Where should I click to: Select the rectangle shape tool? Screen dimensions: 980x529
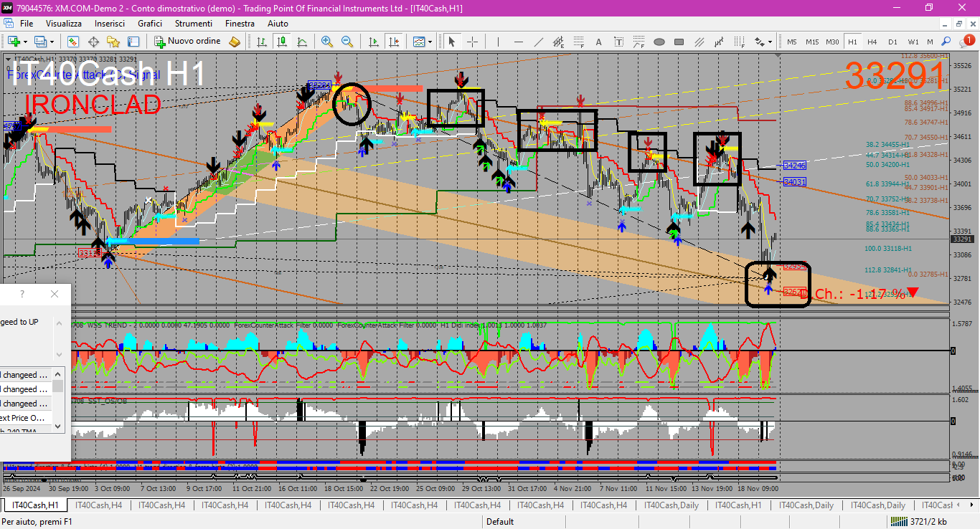click(x=679, y=42)
